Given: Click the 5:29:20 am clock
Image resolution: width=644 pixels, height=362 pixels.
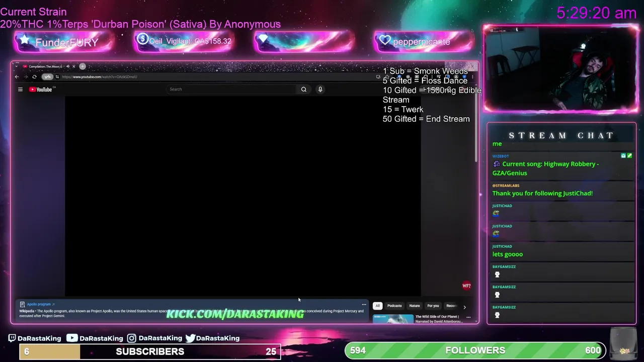Looking at the screenshot, I should pyautogui.click(x=597, y=13).
